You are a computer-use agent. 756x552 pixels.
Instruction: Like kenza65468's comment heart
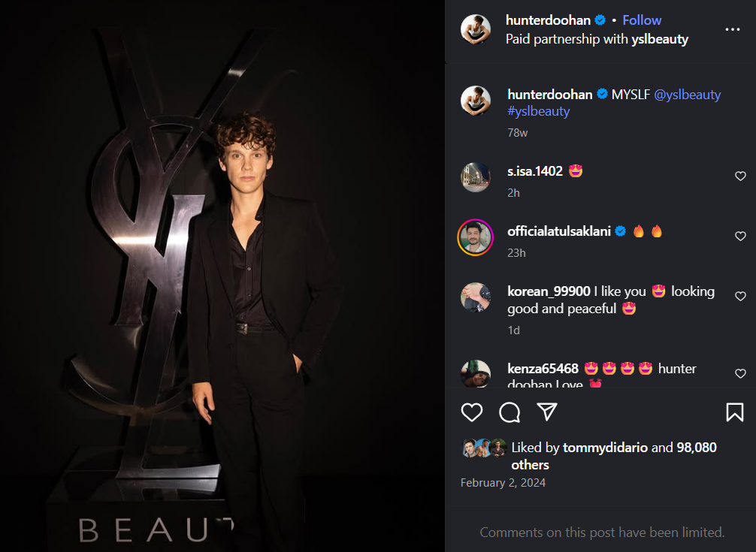tap(740, 373)
